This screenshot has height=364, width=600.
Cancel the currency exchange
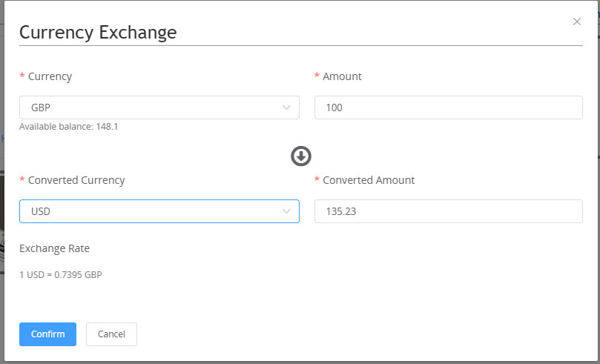[111, 334]
